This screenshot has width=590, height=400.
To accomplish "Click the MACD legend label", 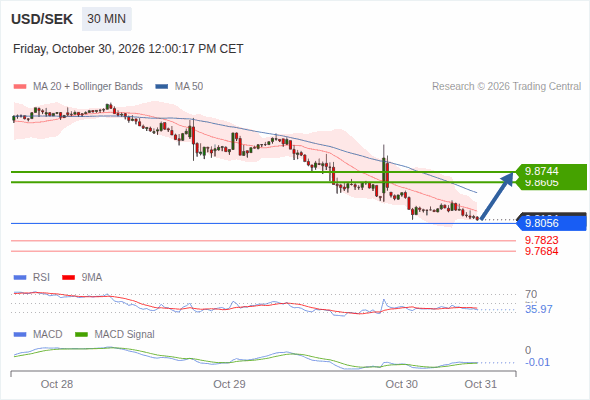I will (48, 334).
